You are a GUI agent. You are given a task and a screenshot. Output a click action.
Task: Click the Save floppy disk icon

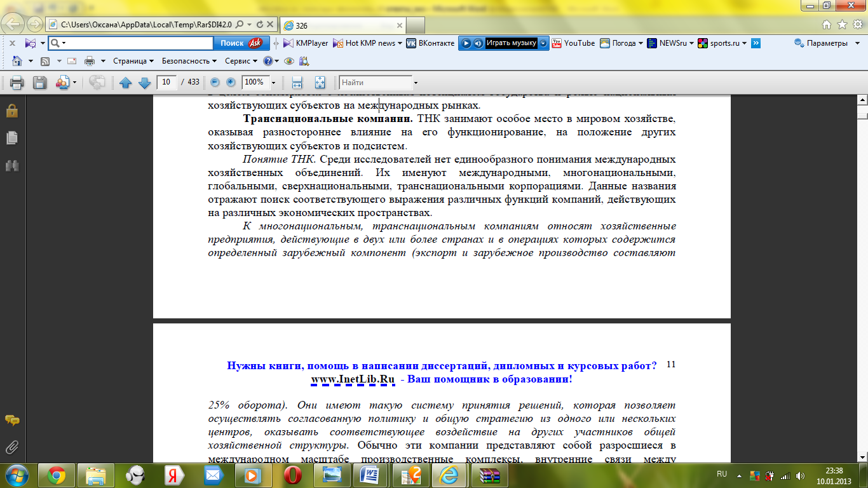pos(39,83)
